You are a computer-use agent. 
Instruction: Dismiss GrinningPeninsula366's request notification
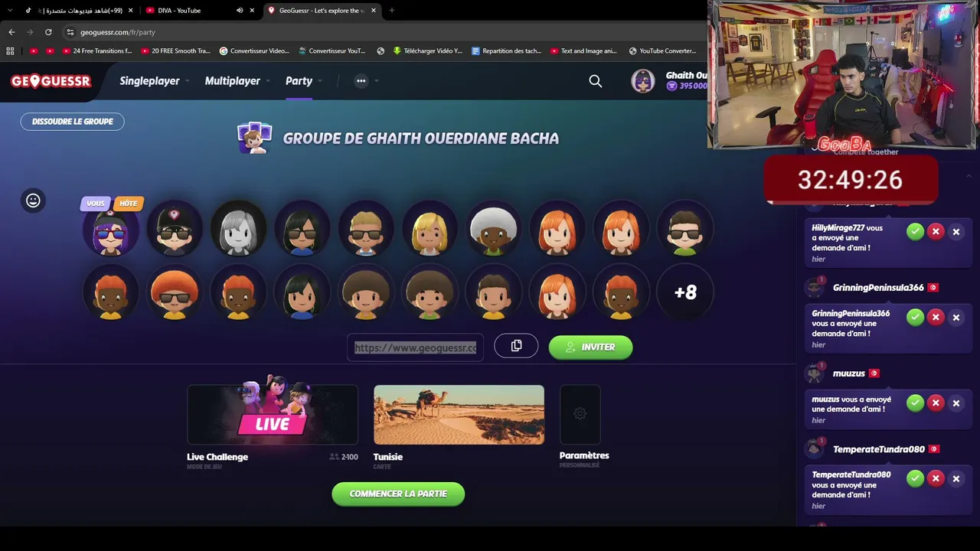(x=956, y=317)
